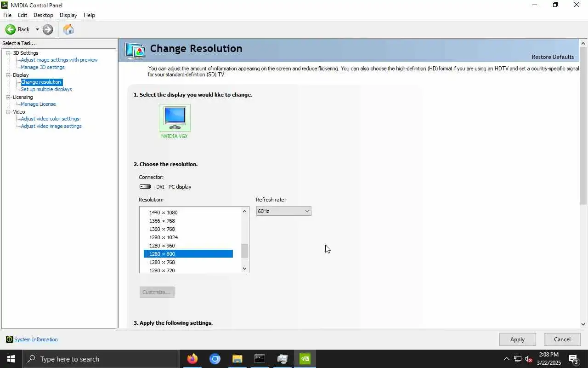Click the network status tray icon
588x368 pixels.
[x=517, y=359]
